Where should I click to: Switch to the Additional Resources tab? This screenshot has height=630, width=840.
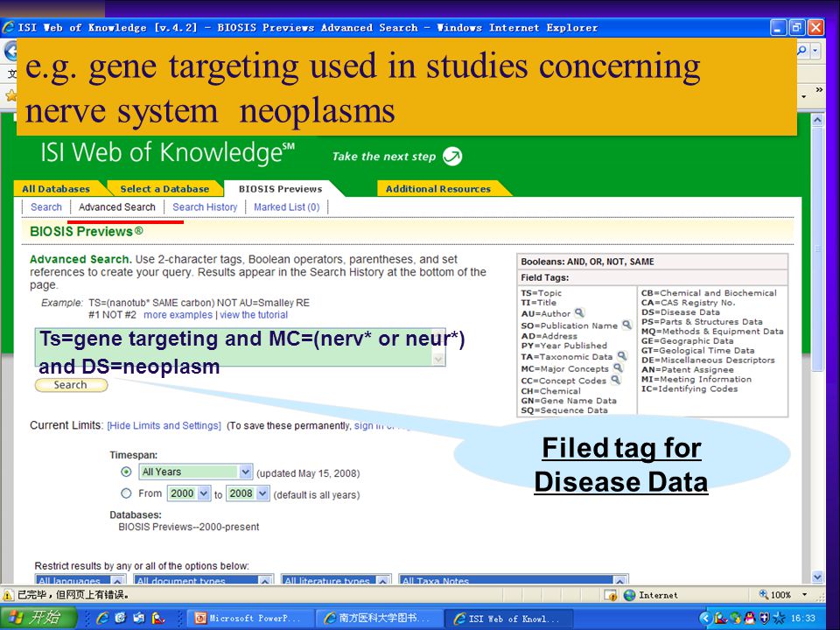(x=438, y=189)
